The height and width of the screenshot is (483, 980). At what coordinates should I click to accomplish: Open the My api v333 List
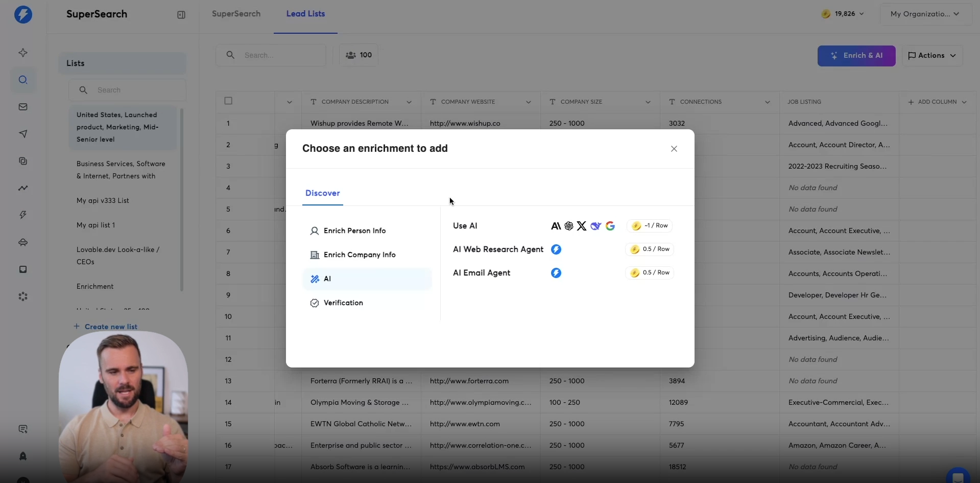coord(123,200)
